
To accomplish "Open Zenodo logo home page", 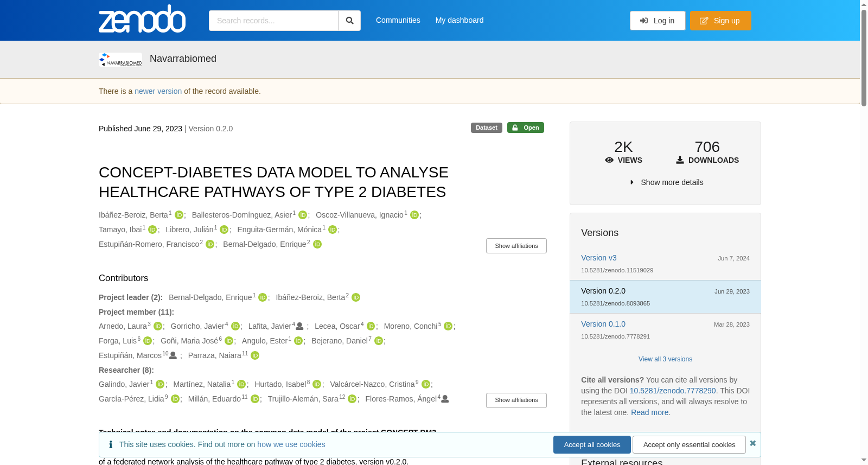I will [142, 19].
